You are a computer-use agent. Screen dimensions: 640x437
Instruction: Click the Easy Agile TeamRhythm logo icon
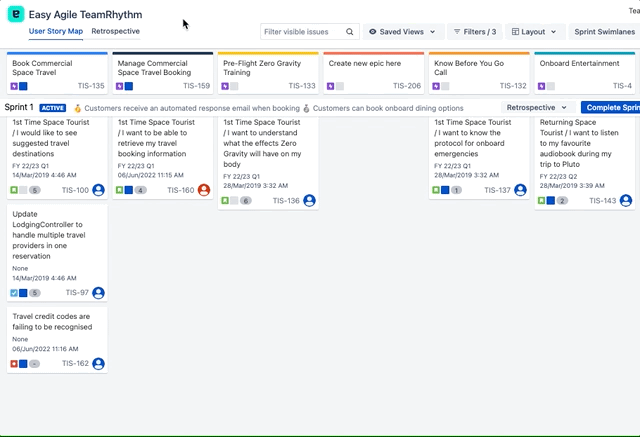tap(15, 15)
